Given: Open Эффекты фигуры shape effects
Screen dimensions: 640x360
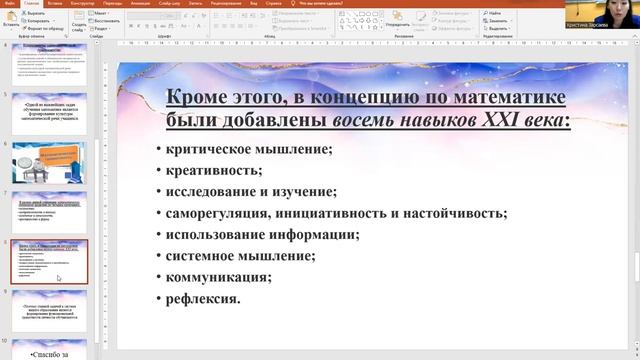Looking at the screenshot, I should [x=453, y=29].
